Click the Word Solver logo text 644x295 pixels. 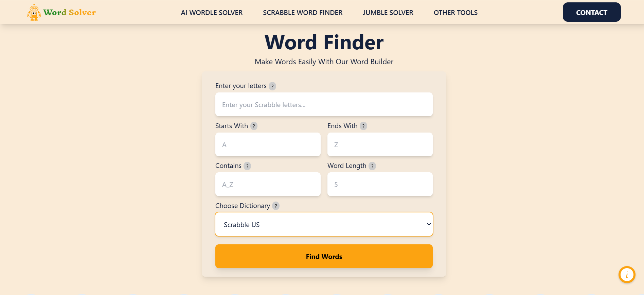[70, 13]
